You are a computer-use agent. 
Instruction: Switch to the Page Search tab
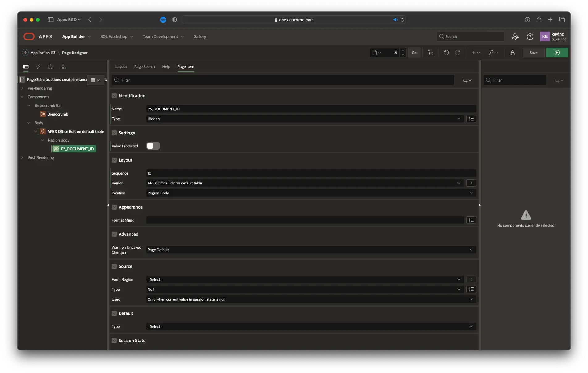click(145, 66)
